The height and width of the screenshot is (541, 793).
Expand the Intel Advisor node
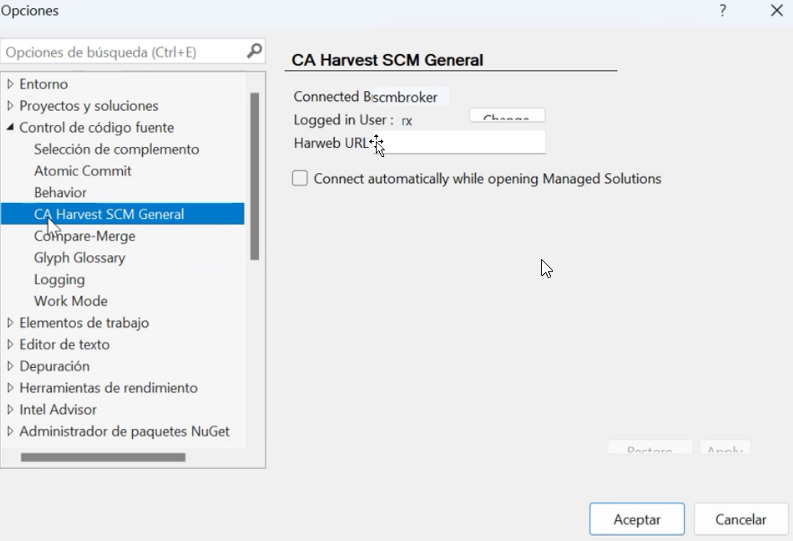(11, 410)
